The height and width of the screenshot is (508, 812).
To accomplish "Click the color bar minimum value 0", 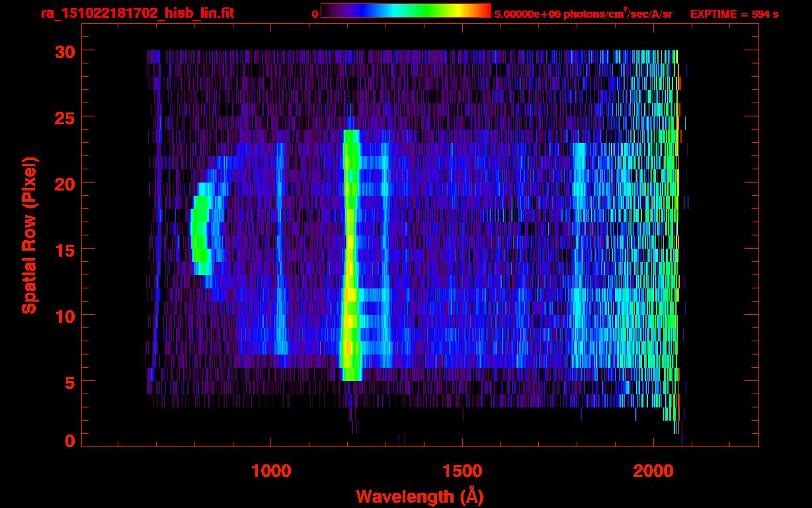I will pyautogui.click(x=315, y=14).
